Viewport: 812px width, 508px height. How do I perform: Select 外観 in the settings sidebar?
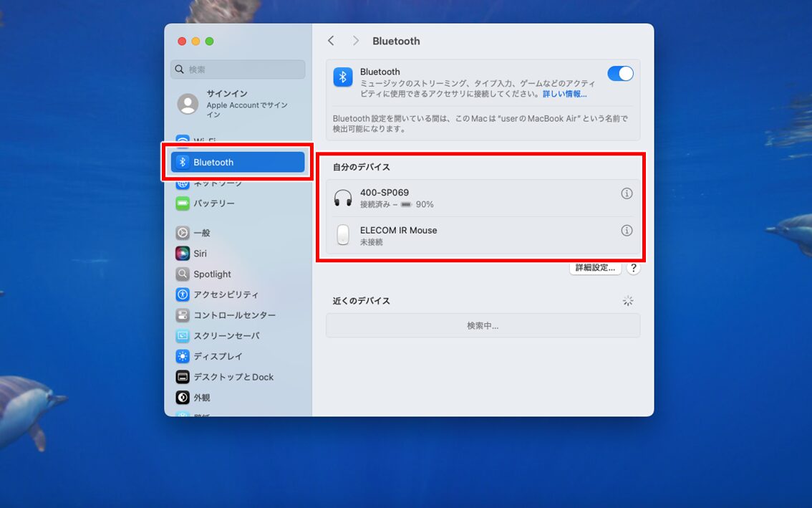point(201,398)
